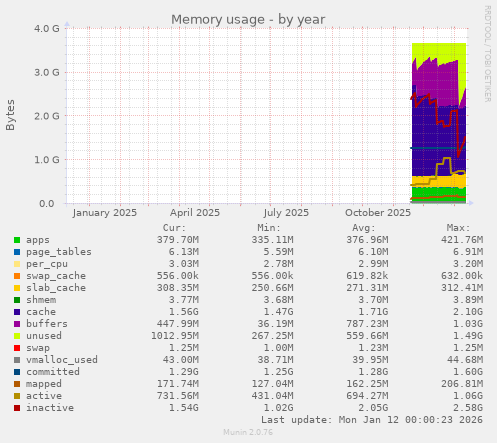Click the '1.0 G' y-axis label
Image resolution: width=497 pixels, height=443 pixels.
[x=47, y=160]
